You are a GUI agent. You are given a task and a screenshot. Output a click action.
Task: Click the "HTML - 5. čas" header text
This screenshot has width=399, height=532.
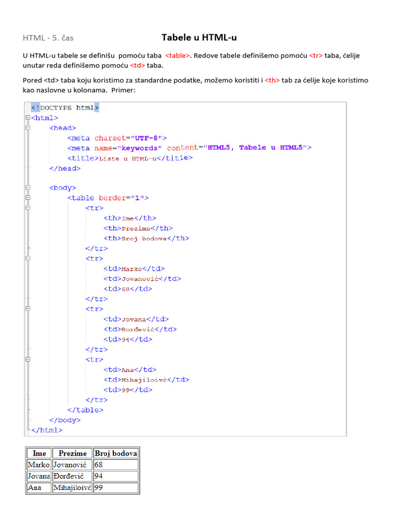coord(48,38)
